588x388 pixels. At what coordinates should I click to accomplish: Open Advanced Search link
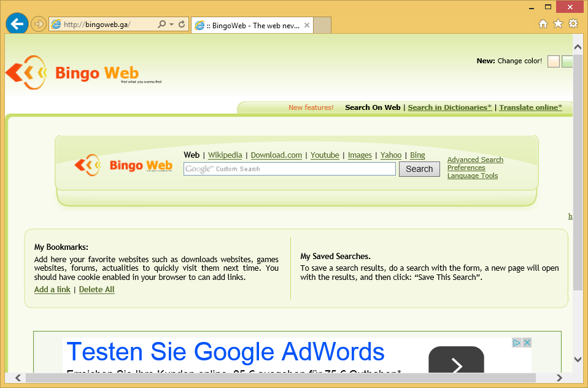(475, 160)
